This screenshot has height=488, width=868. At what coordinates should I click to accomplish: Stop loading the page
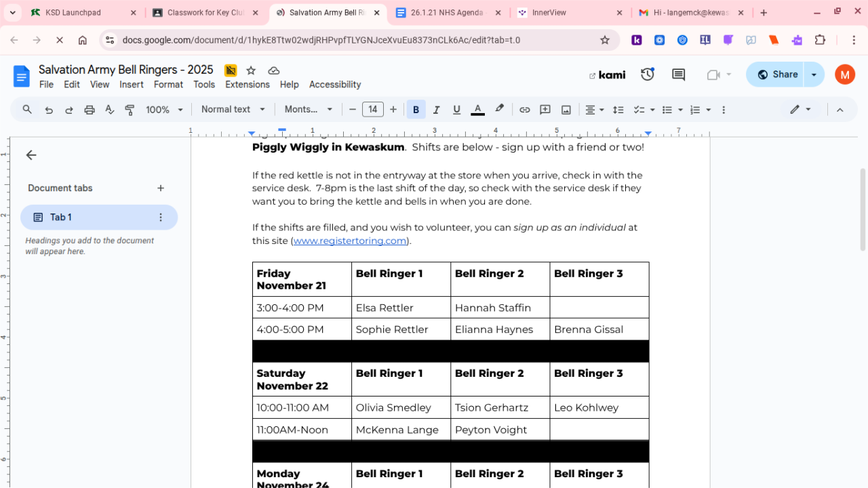pos(60,40)
